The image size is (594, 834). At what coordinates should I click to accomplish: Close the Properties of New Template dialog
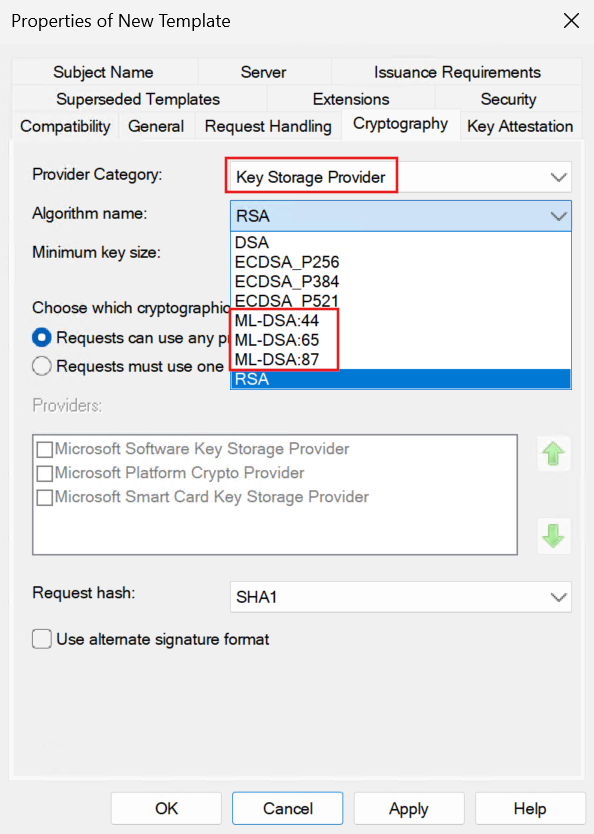click(571, 21)
